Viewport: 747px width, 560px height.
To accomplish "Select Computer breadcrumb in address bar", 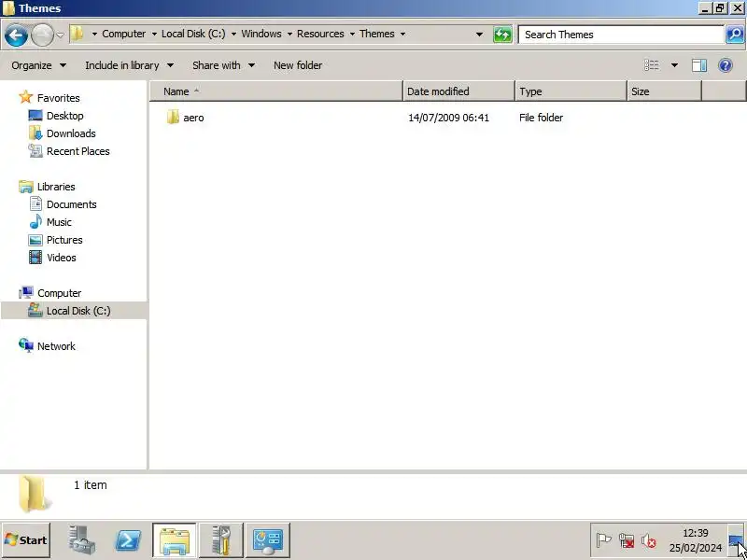I will coord(124,34).
